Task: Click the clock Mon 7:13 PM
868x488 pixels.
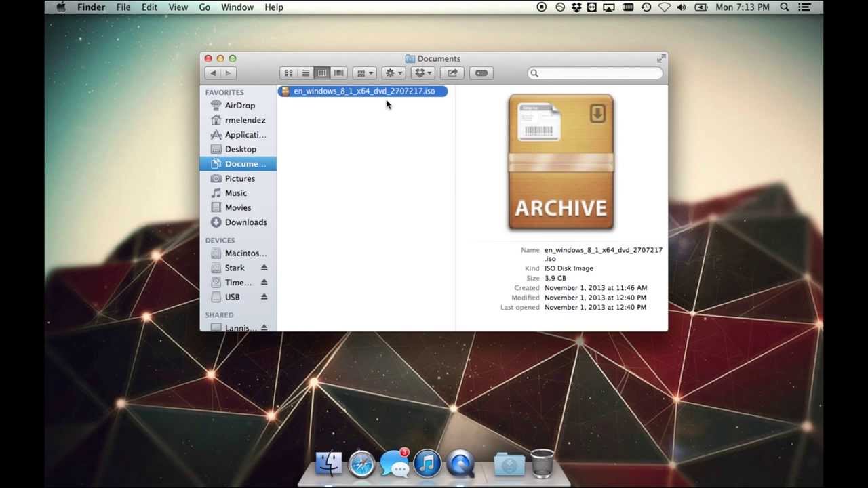Action: [x=743, y=7]
